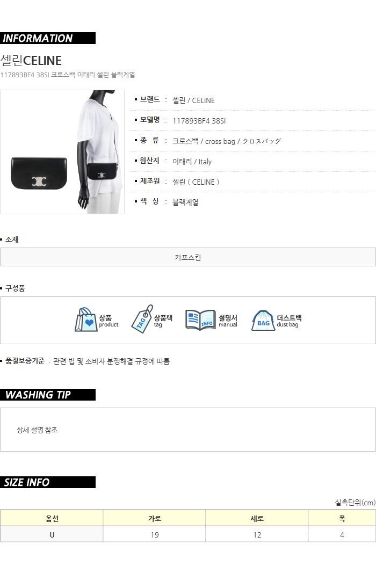Click the 세로 column header

(x=257, y=518)
